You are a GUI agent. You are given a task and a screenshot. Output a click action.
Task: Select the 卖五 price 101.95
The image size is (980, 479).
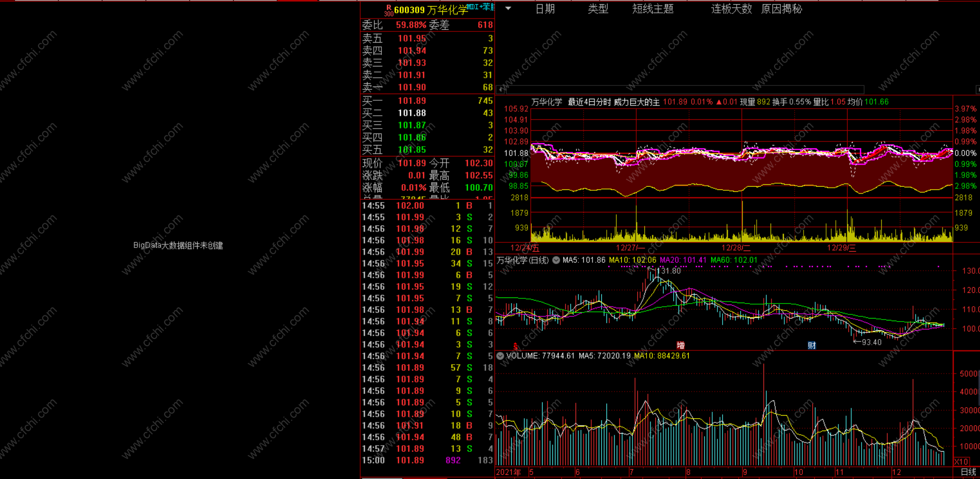click(x=412, y=39)
